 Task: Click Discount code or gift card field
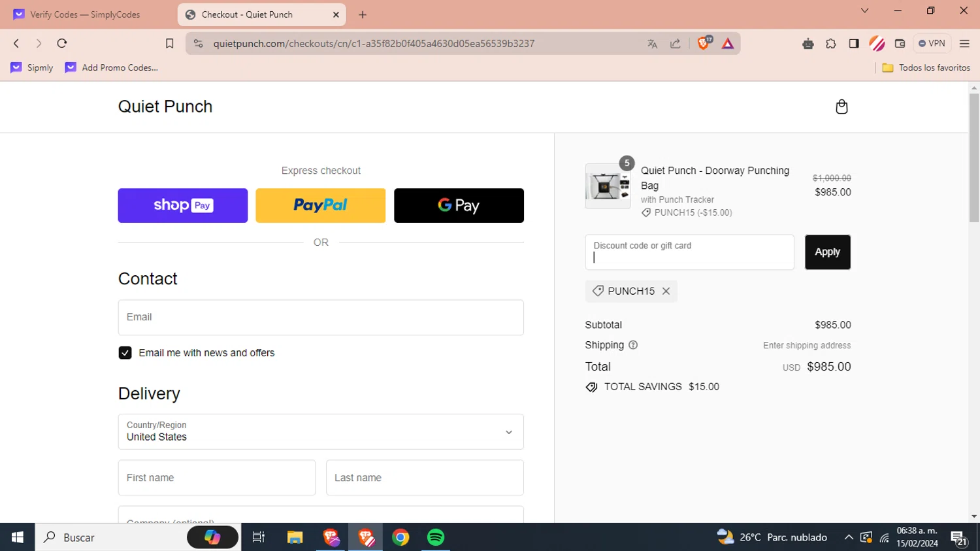pos(689,252)
